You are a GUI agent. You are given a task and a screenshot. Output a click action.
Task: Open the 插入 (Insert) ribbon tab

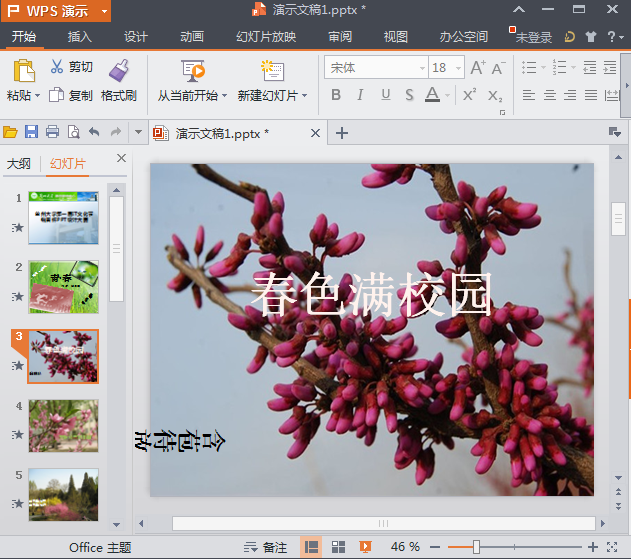79,37
